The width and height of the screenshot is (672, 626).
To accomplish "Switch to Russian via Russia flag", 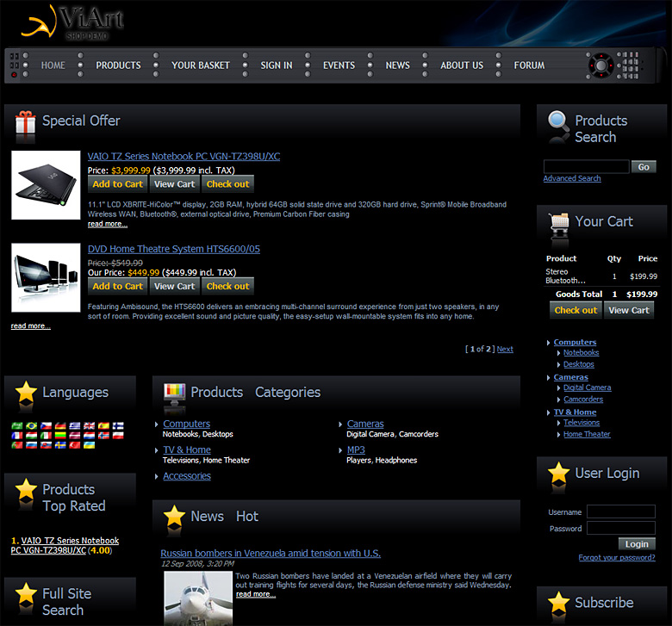I will pos(31,445).
